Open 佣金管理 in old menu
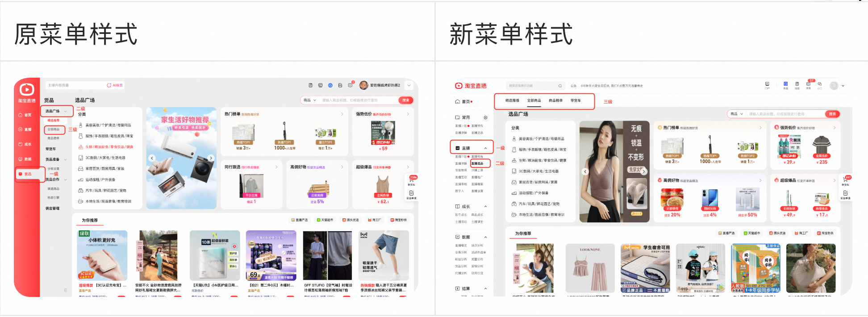The width and height of the screenshot is (868, 317). pos(52,209)
